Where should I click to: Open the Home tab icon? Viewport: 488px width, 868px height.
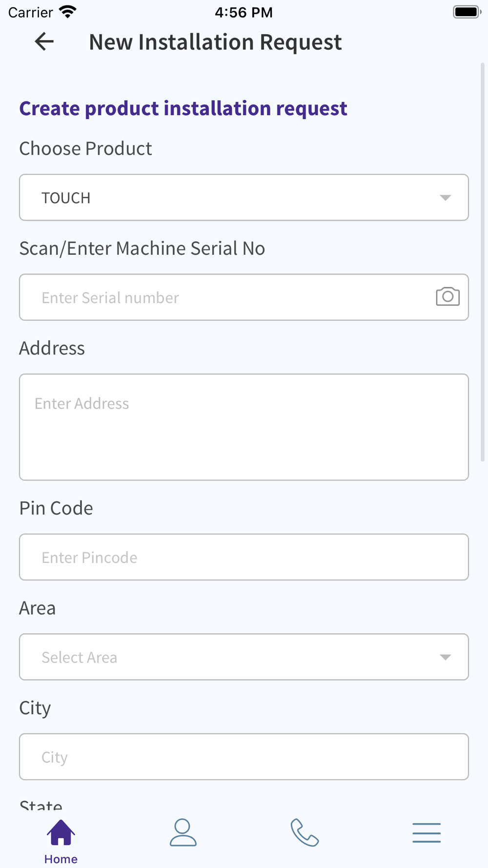[x=61, y=832]
